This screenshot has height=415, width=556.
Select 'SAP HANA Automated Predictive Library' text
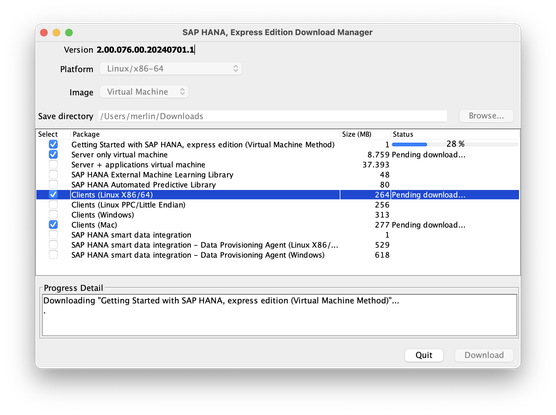coord(144,184)
